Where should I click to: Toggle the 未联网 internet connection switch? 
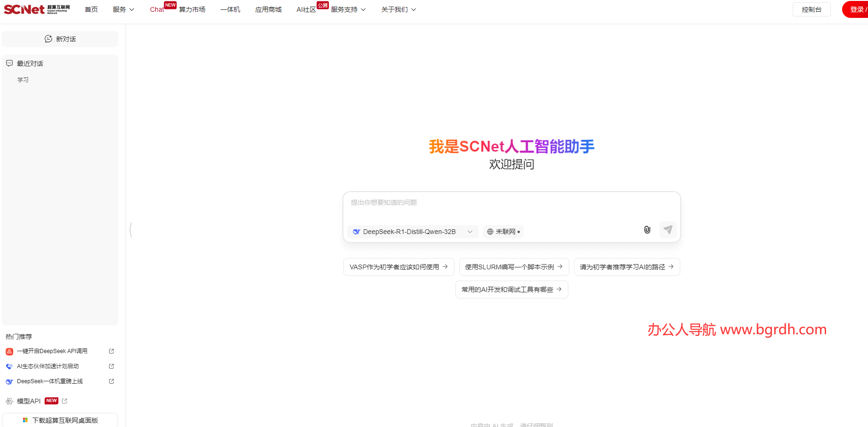(x=503, y=231)
